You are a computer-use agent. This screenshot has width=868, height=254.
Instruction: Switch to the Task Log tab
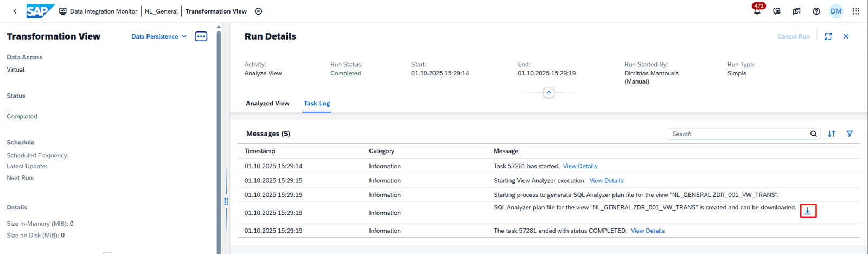317,103
